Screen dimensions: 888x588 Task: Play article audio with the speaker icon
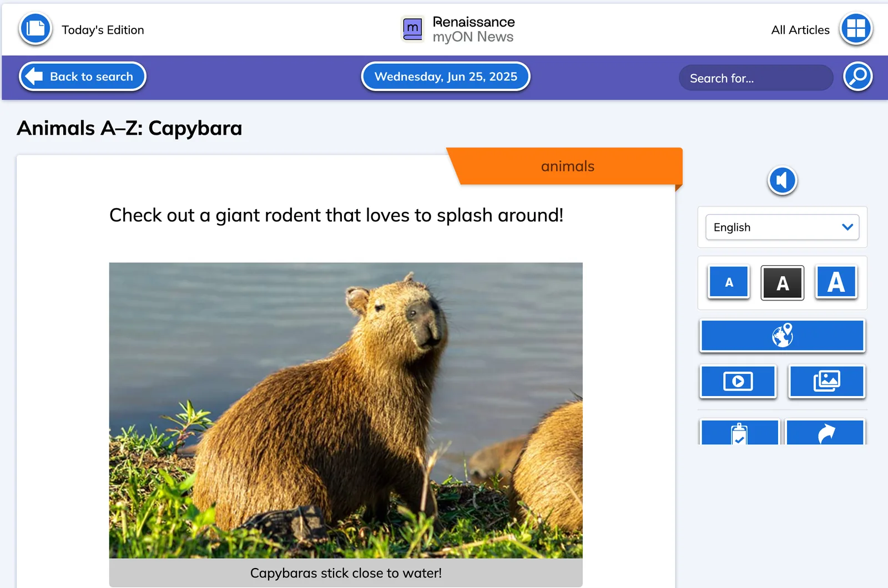(783, 180)
